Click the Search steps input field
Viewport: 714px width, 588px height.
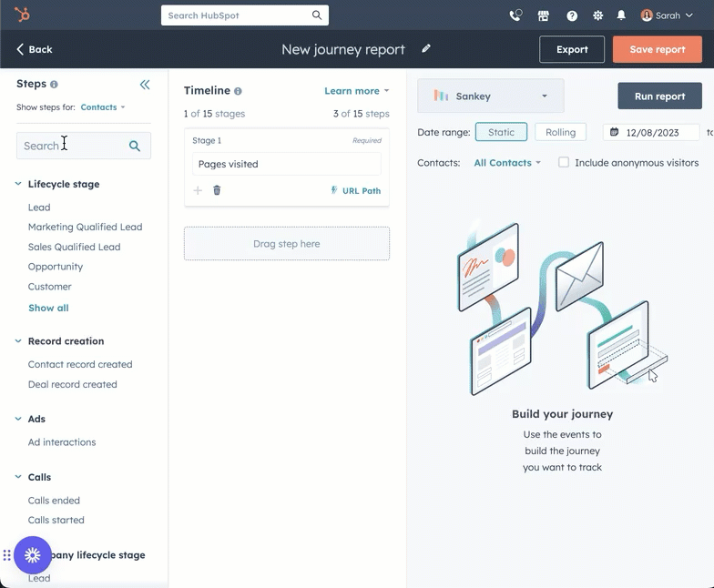pyautogui.click(x=73, y=146)
